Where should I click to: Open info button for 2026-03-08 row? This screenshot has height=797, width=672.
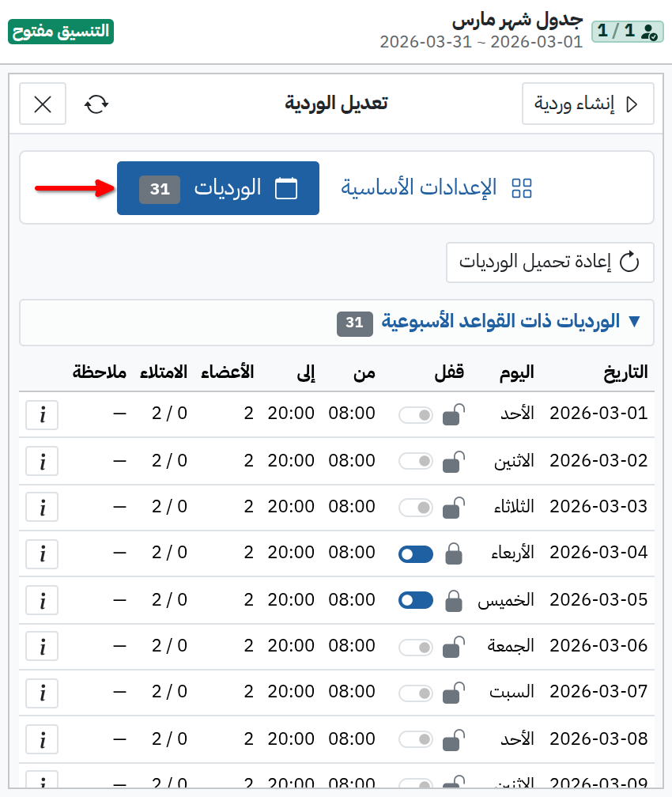(42, 739)
